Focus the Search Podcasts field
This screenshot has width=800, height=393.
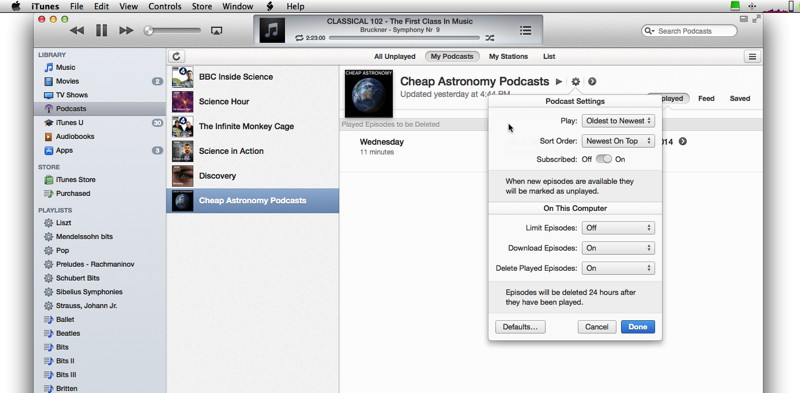pyautogui.click(x=689, y=31)
